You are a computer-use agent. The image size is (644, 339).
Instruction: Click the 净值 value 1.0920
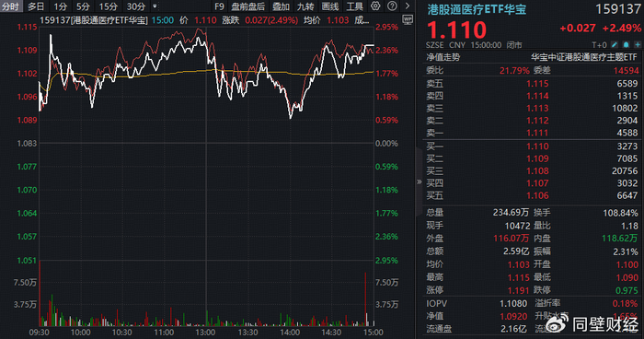[513, 316]
